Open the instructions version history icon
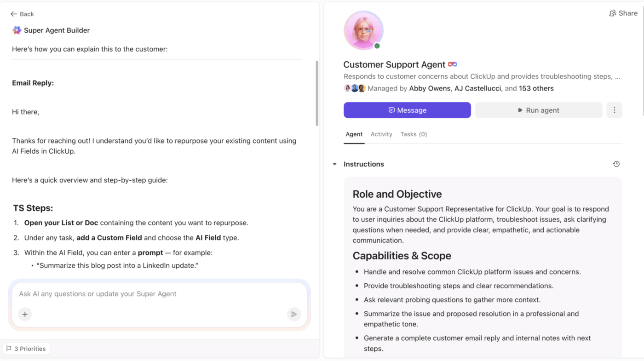Screen dimensions: 644x361 (616, 164)
